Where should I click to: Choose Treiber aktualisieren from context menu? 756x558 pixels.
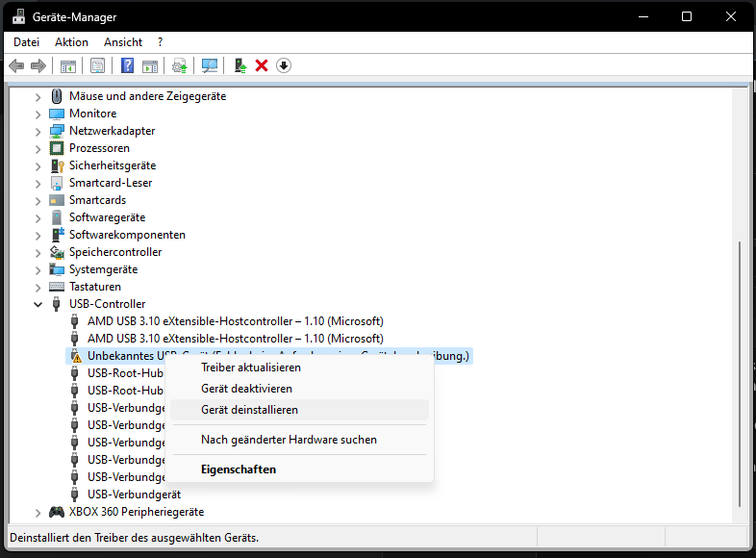tap(299, 368)
